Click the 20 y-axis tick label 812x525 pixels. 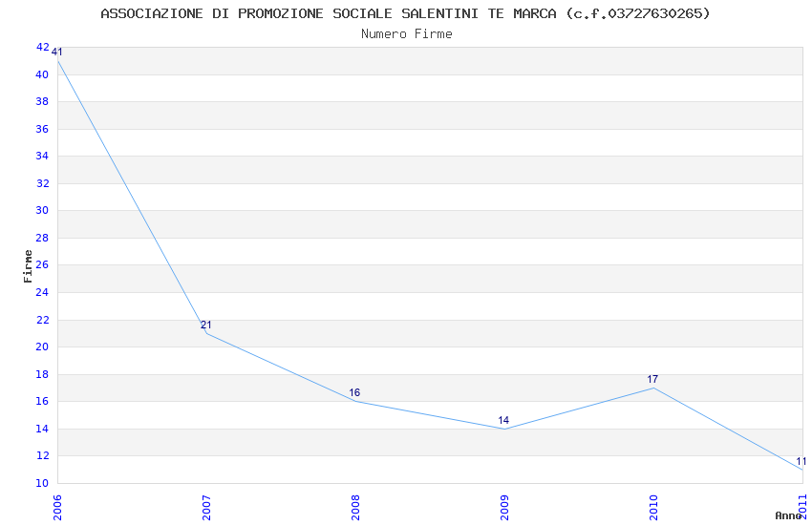[42, 346]
